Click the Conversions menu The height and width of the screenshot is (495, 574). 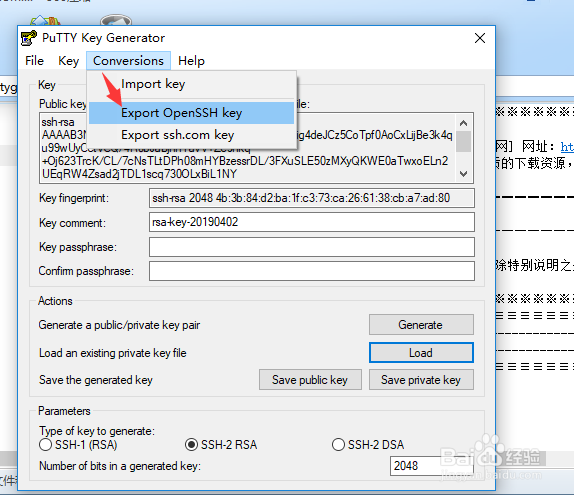128,61
